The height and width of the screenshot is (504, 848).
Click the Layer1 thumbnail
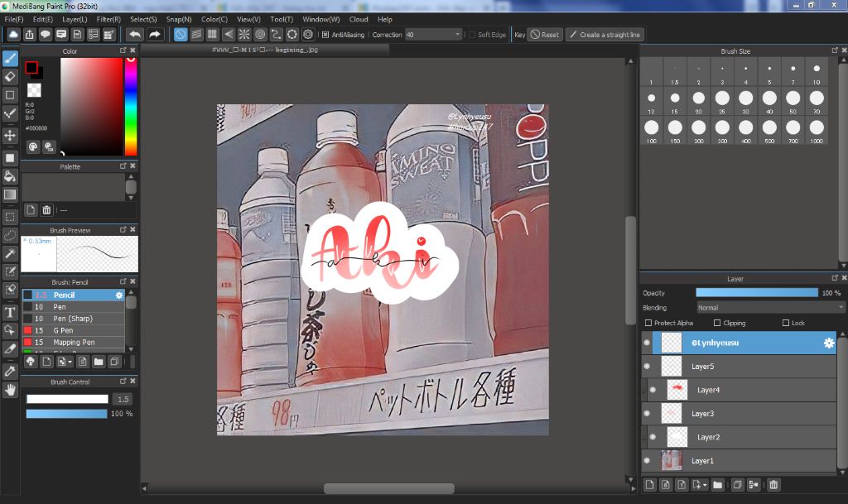tap(672, 461)
